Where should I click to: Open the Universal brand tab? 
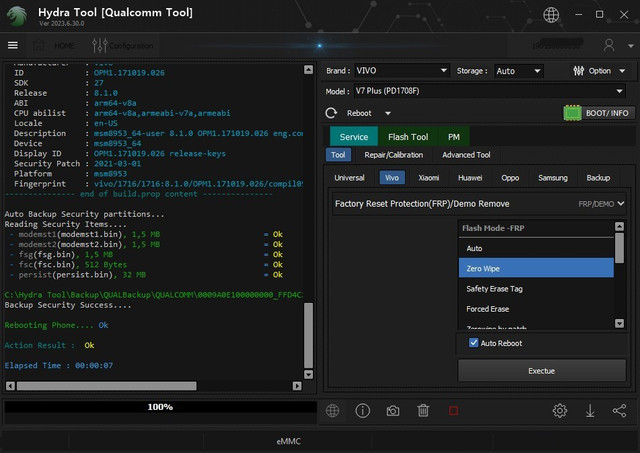coord(349,178)
